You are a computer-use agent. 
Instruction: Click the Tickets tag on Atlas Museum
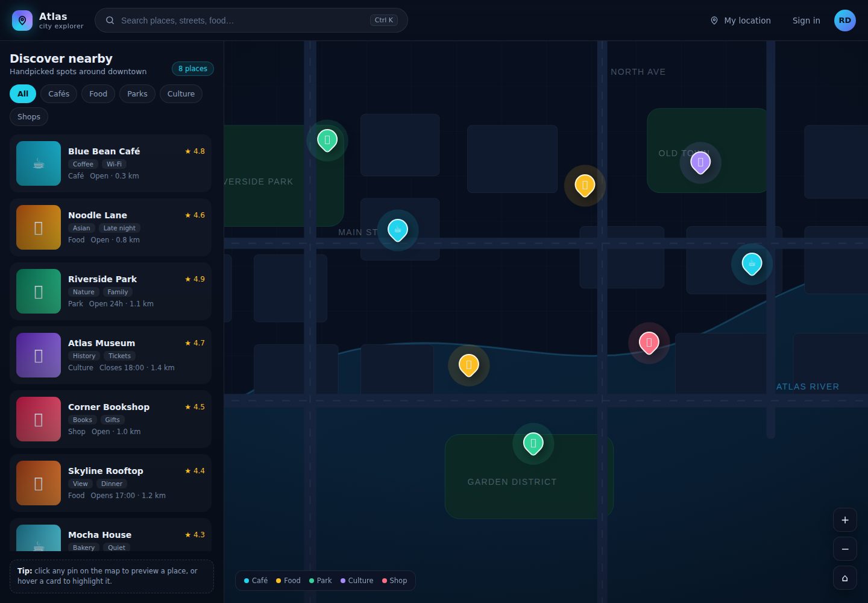click(120, 356)
